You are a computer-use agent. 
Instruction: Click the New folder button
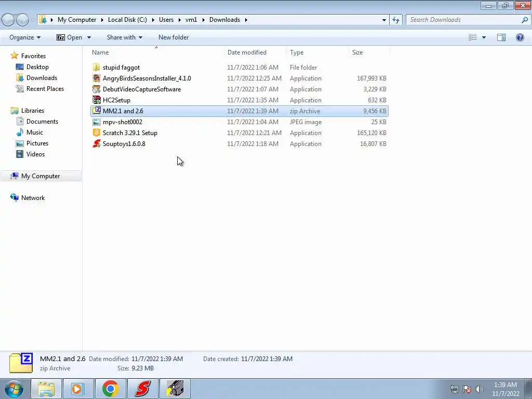(174, 37)
